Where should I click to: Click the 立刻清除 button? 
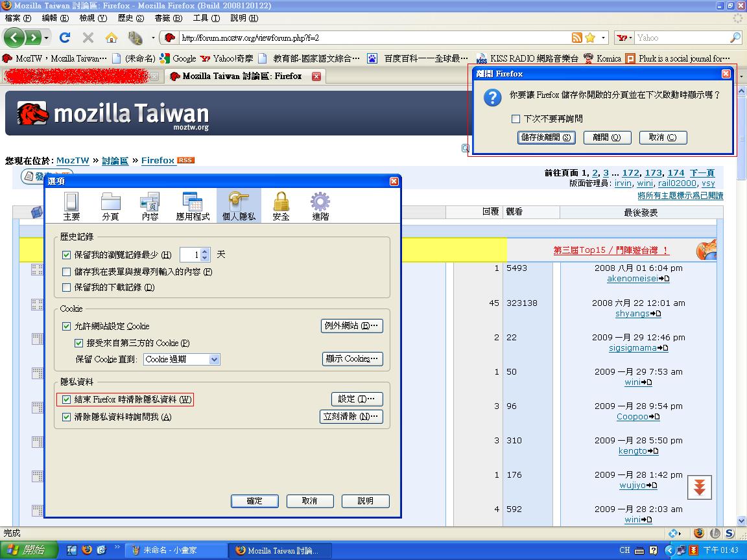tap(352, 417)
